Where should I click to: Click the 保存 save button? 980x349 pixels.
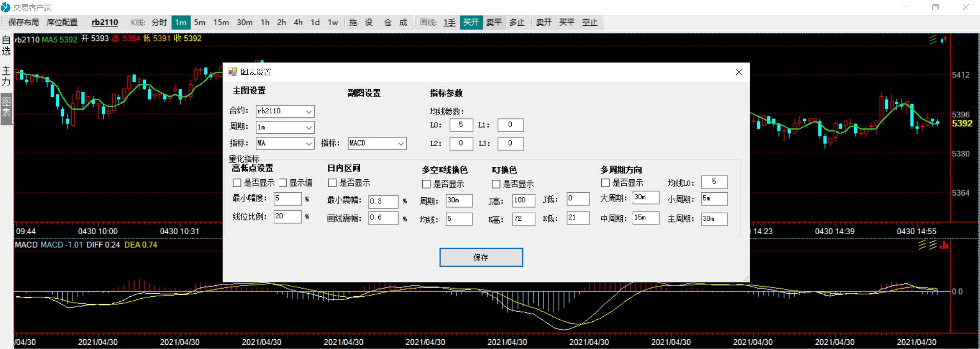pos(481,257)
